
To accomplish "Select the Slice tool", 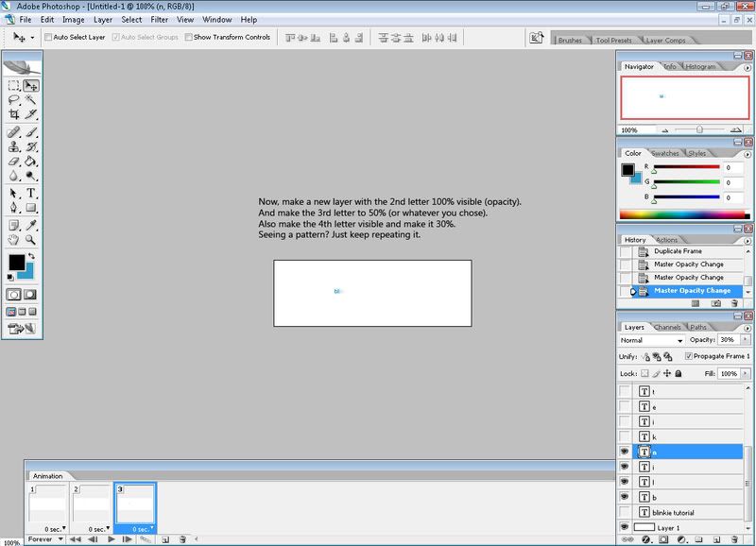I will click(x=31, y=114).
